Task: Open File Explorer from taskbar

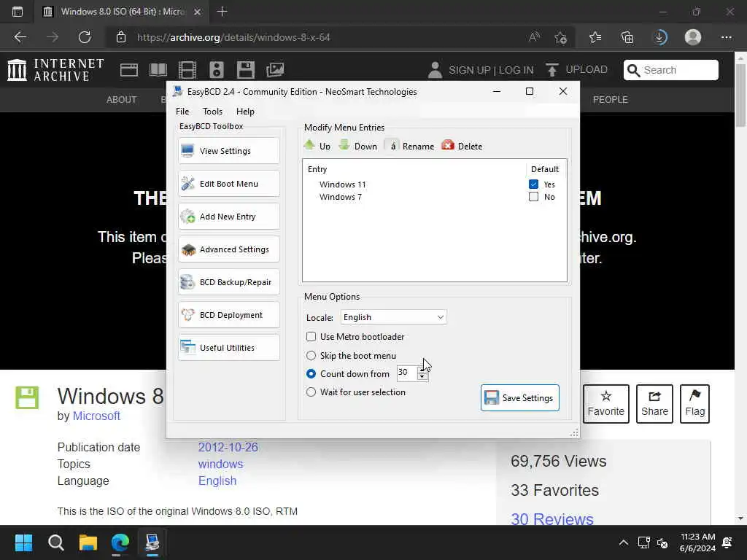Action: [88, 542]
